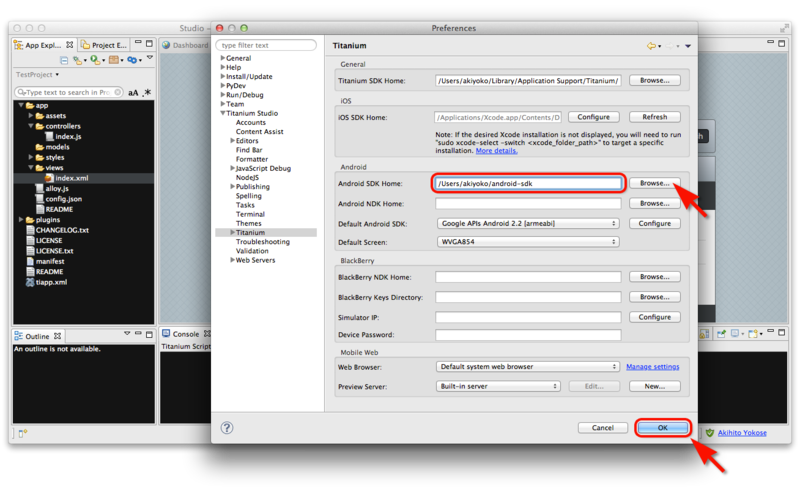Click the status bar icon at bottom left

click(22, 433)
